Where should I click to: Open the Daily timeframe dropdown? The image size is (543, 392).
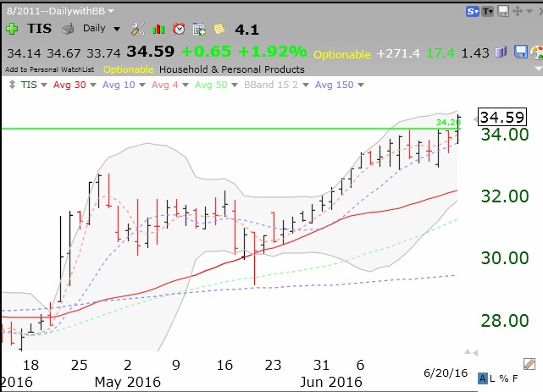(117, 29)
